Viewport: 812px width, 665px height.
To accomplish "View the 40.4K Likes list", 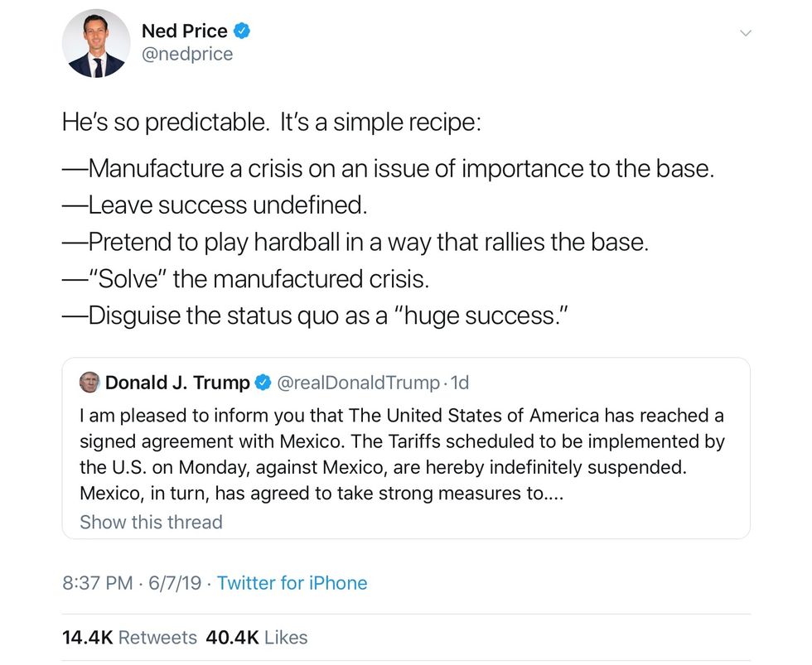I will (256, 638).
